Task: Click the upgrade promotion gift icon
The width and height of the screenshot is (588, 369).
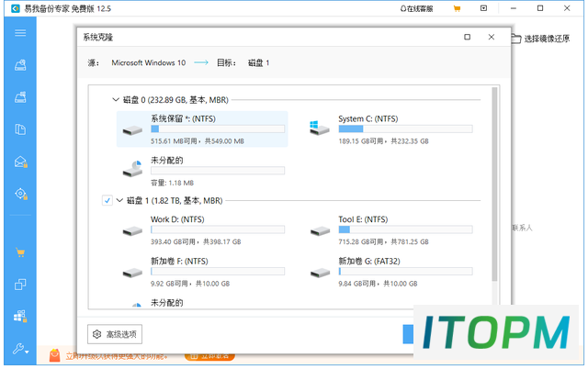Action: tap(55, 355)
